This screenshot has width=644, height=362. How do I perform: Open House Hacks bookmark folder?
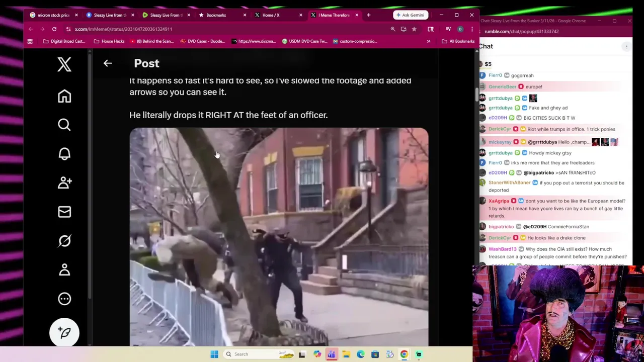click(x=109, y=41)
